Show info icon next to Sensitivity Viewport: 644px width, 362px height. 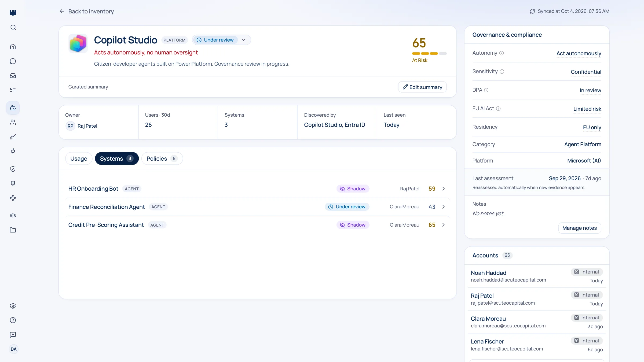(502, 72)
